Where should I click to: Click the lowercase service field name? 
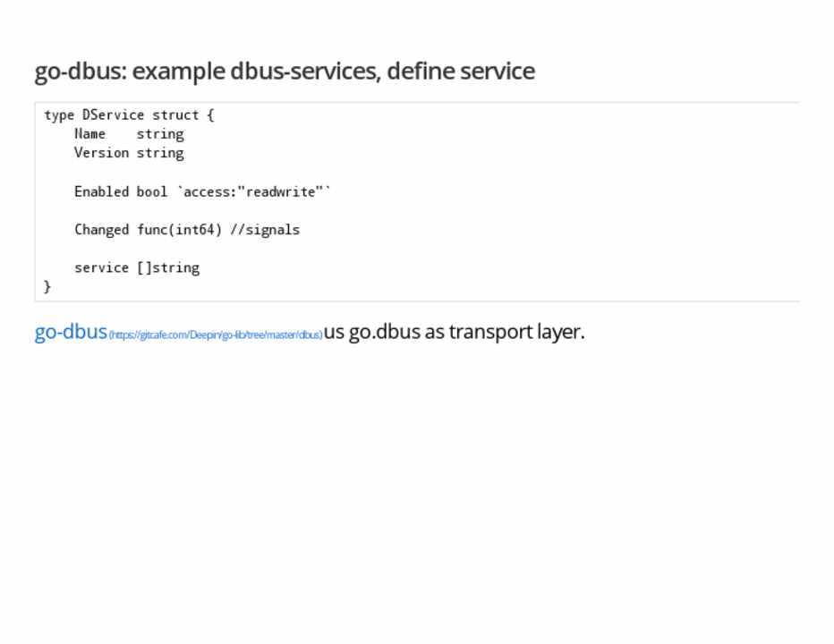point(101,267)
